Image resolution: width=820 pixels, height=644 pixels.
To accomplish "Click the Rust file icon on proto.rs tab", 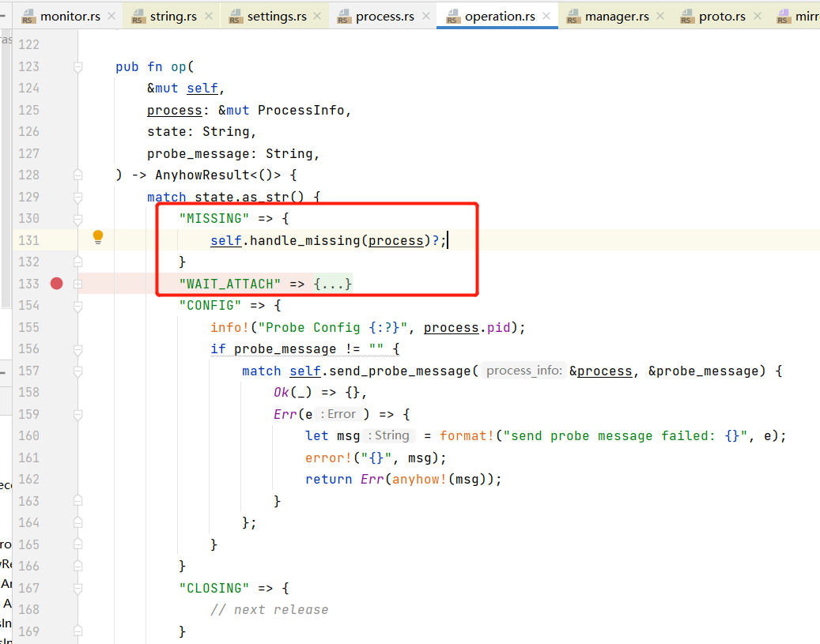I will [x=686, y=15].
